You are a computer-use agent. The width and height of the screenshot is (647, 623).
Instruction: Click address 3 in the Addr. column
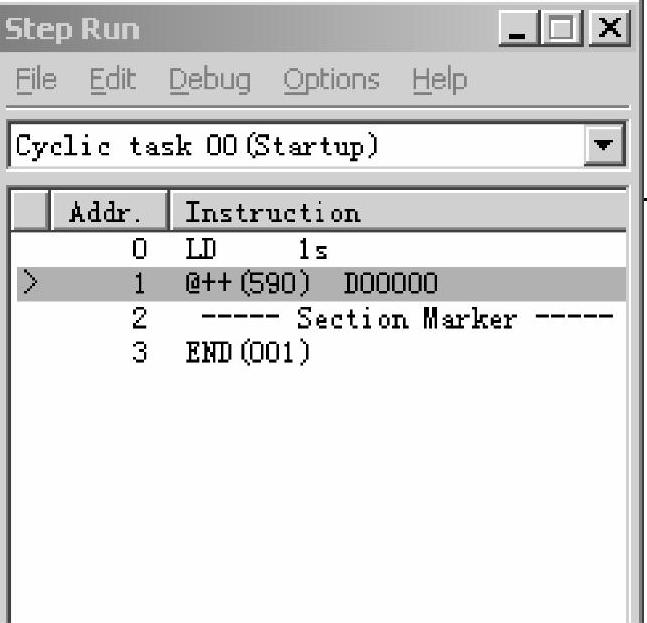click(140, 354)
